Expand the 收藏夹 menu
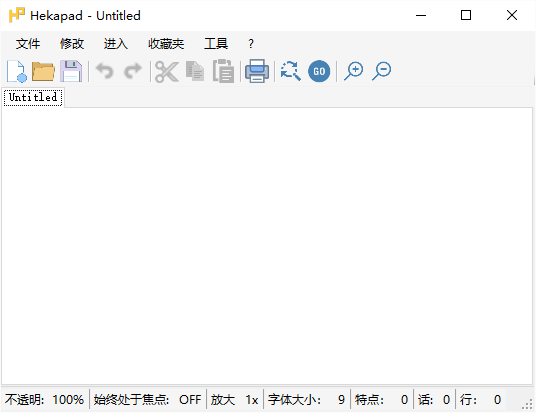The width and height of the screenshot is (536, 413). [x=166, y=44]
